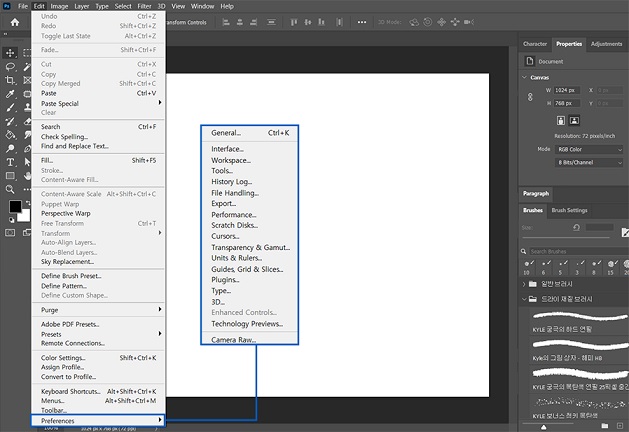Open the Filter menu
The image size is (629, 432).
pos(144,6)
